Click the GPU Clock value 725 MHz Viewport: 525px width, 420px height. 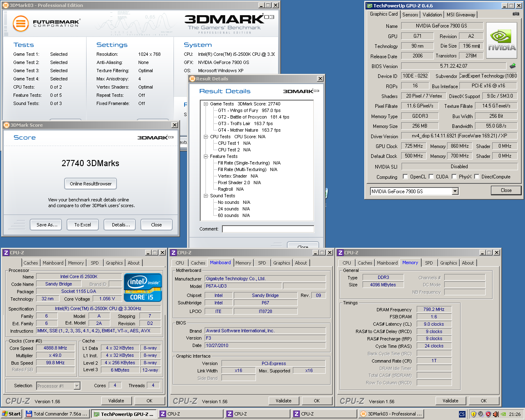coord(414,146)
